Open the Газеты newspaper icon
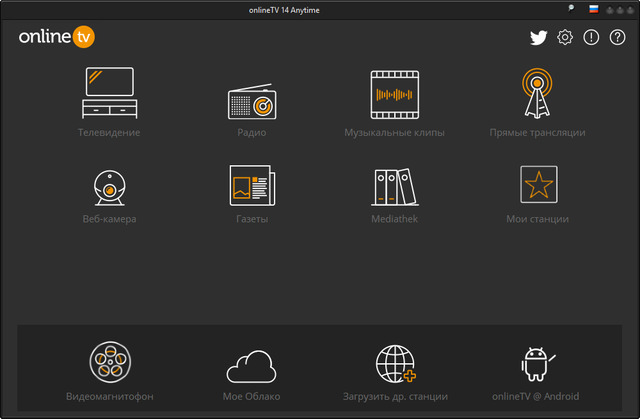The image size is (640, 419). click(251, 185)
